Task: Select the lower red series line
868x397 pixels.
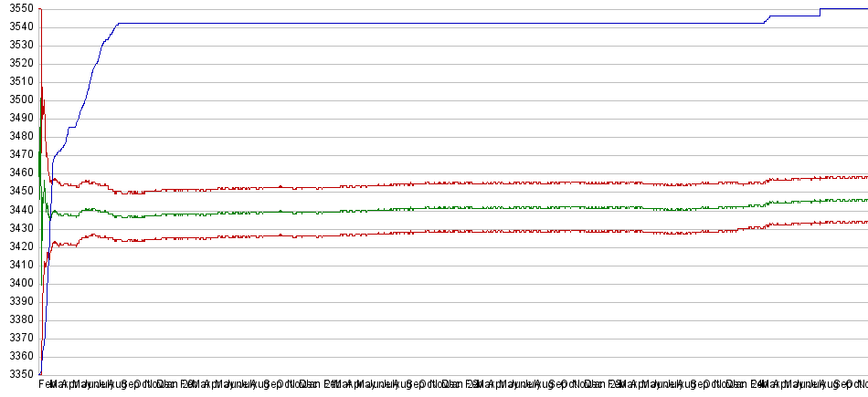Action: [x=439, y=232]
